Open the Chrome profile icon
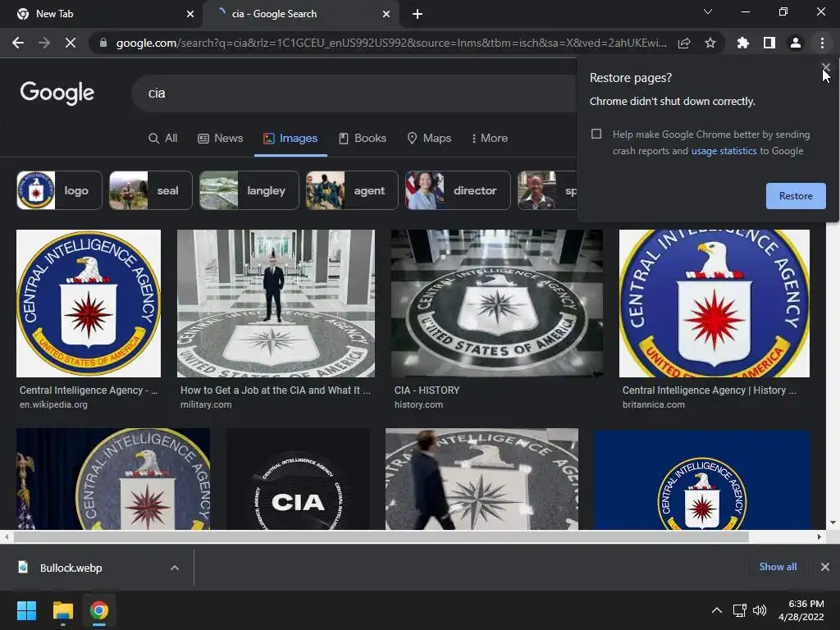 point(796,43)
